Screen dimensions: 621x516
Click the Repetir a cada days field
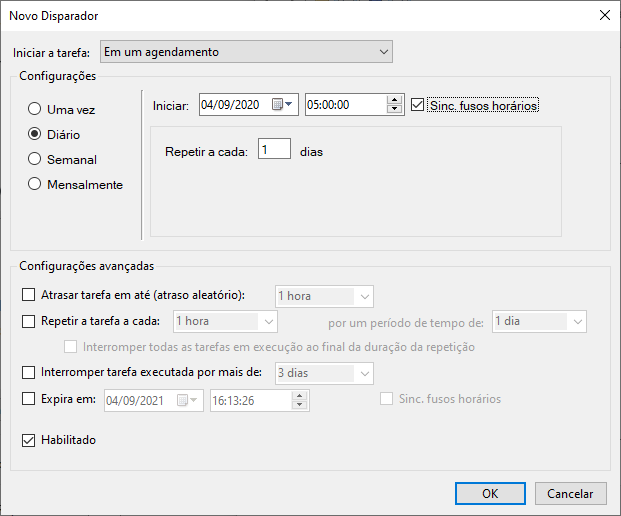pyautogui.click(x=274, y=149)
